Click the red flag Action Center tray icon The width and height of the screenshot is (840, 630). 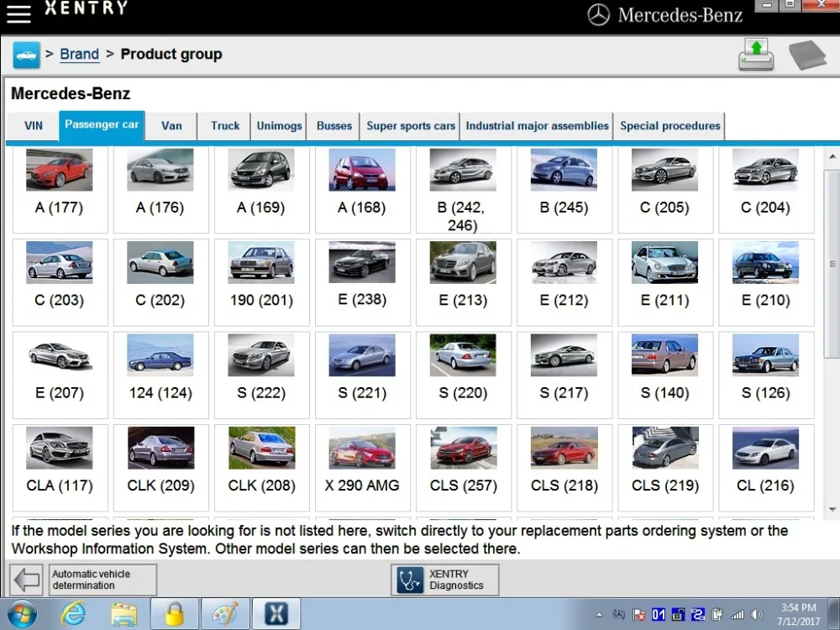638,615
